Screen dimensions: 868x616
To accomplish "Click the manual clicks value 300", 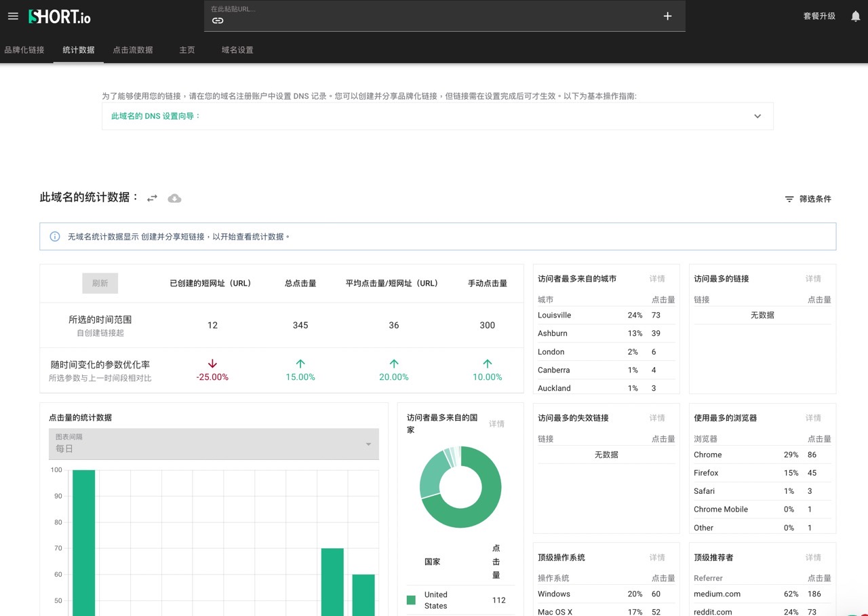I will click(488, 325).
